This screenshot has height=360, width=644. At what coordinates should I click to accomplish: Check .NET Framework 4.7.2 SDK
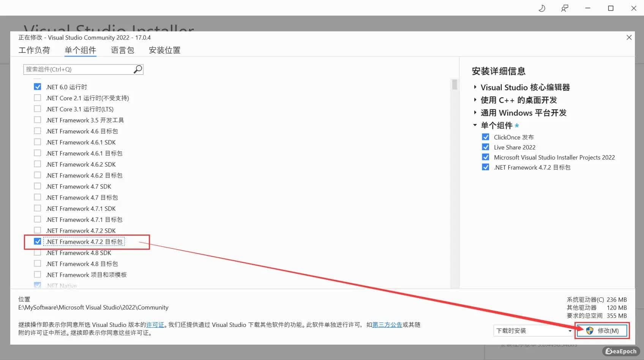(x=38, y=230)
